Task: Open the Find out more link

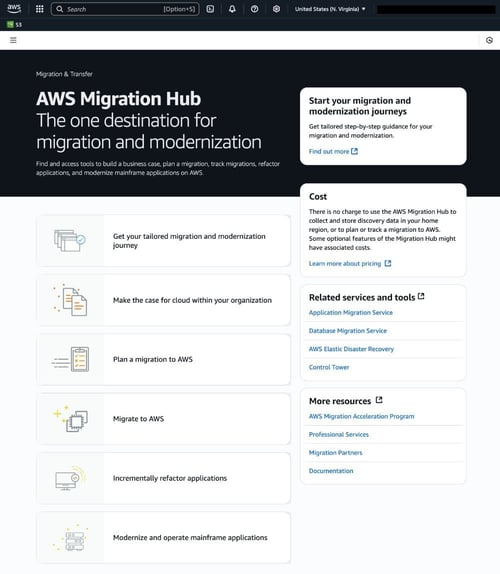Action: click(x=329, y=151)
